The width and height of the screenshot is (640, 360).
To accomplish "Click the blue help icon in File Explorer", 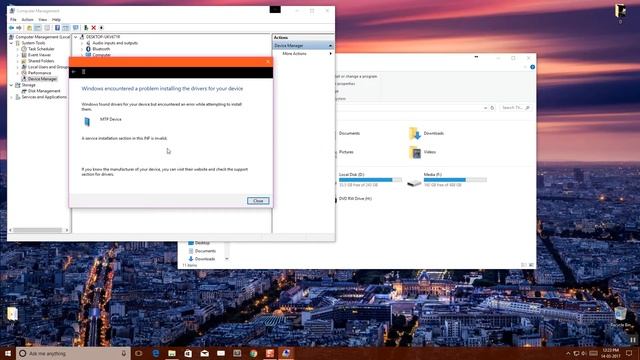I will (x=532, y=67).
